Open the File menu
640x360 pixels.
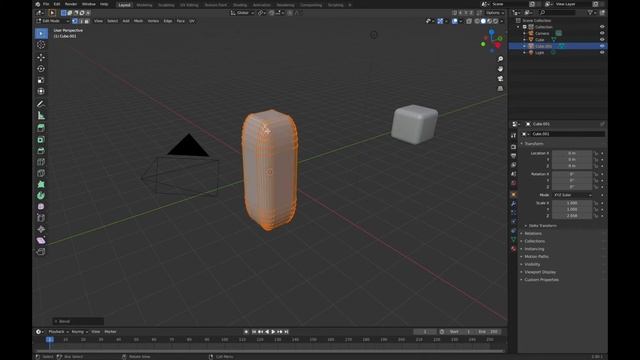point(46,4)
